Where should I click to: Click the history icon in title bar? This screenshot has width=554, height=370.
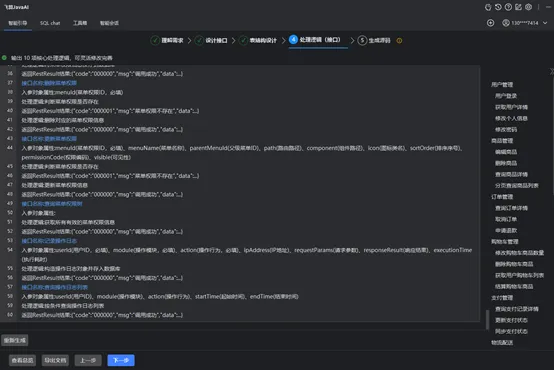tap(498, 7)
